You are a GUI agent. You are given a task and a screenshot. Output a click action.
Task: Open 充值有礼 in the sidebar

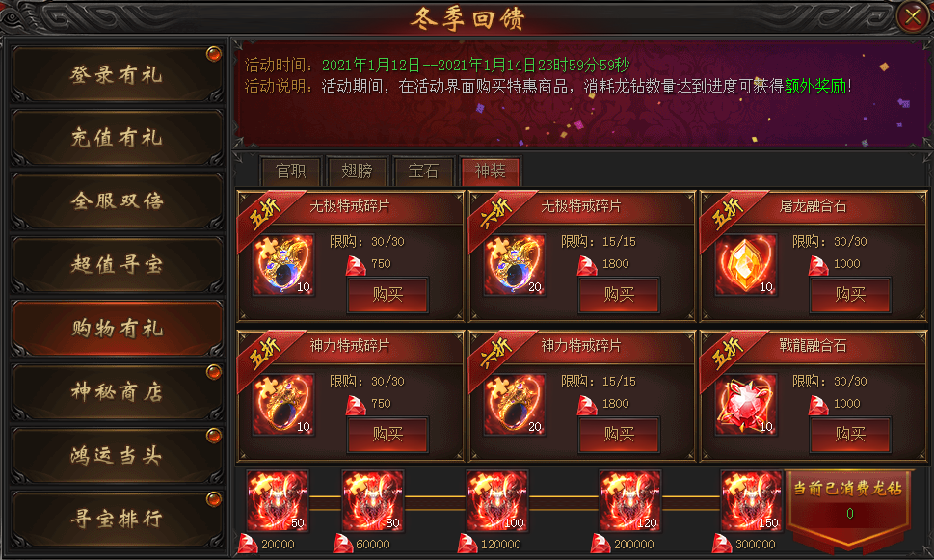tap(118, 138)
